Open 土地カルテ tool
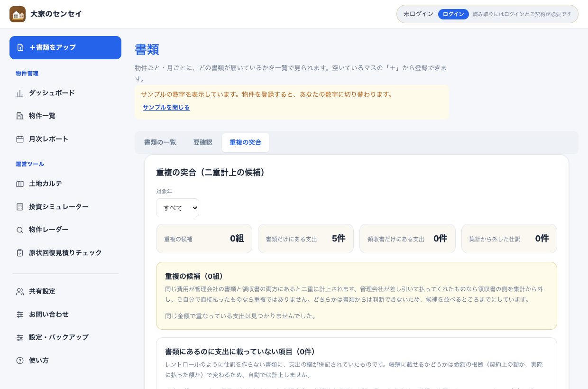The image size is (588, 389). click(x=65, y=184)
